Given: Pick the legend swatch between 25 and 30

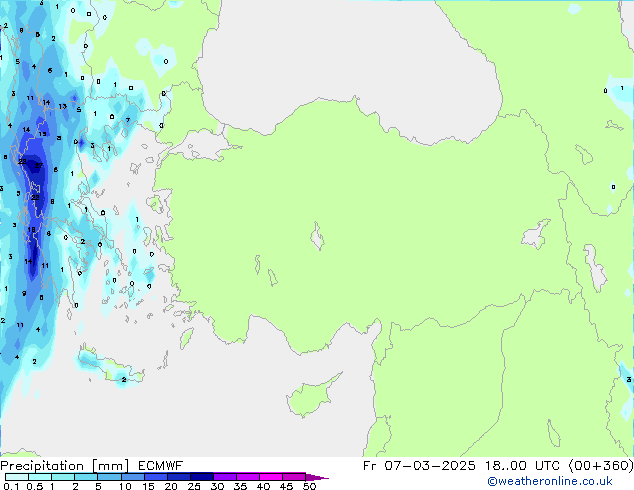Looking at the screenshot, I should pyautogui.click(x=202, y=477).
